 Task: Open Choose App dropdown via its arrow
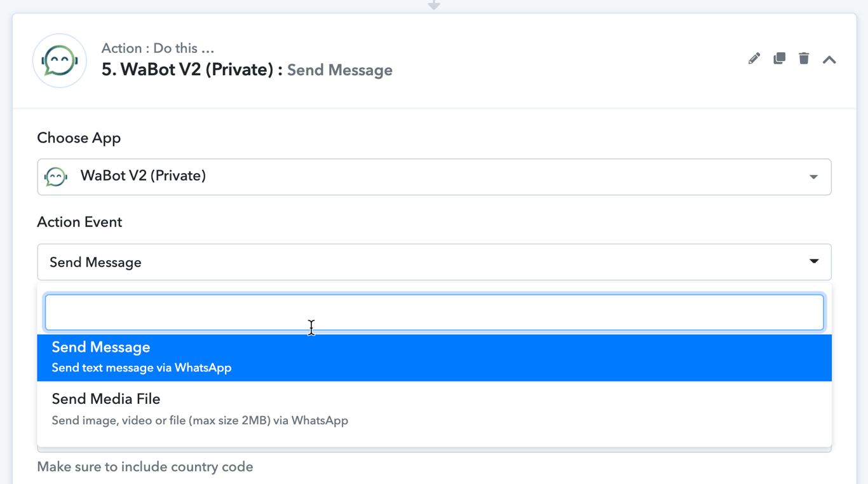pyautogui.click(x=813, y=177)
